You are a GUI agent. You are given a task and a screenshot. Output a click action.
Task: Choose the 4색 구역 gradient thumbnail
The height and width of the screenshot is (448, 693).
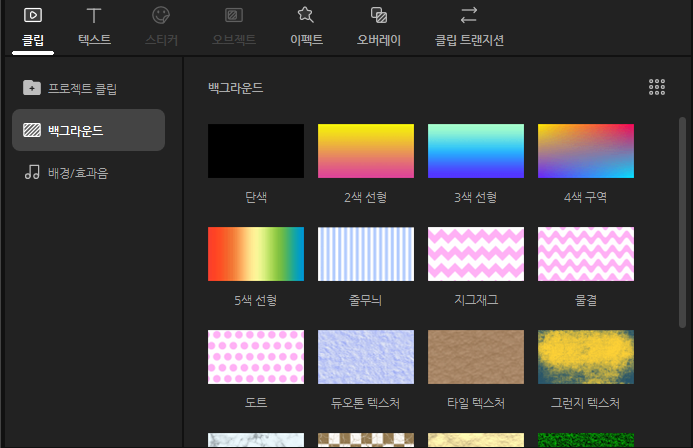pyautogui.click(x=585, y=151)
